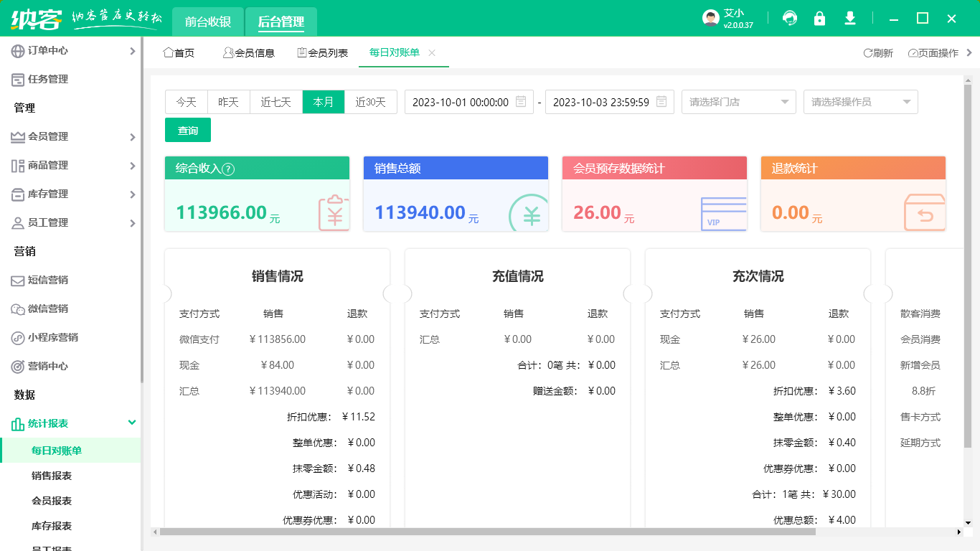This screenshot has width=980, height=551.
Task: Click the 查询 button
Action: [x=187, y=130]
